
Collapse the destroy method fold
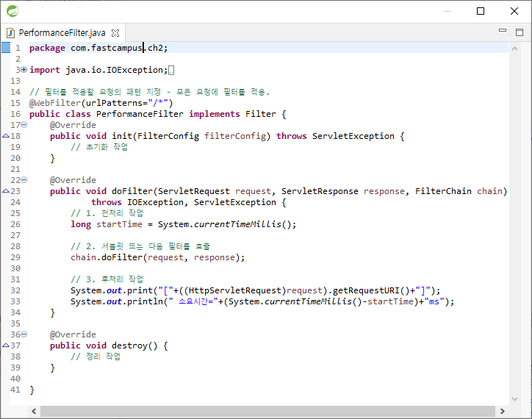tap(24, 334)
